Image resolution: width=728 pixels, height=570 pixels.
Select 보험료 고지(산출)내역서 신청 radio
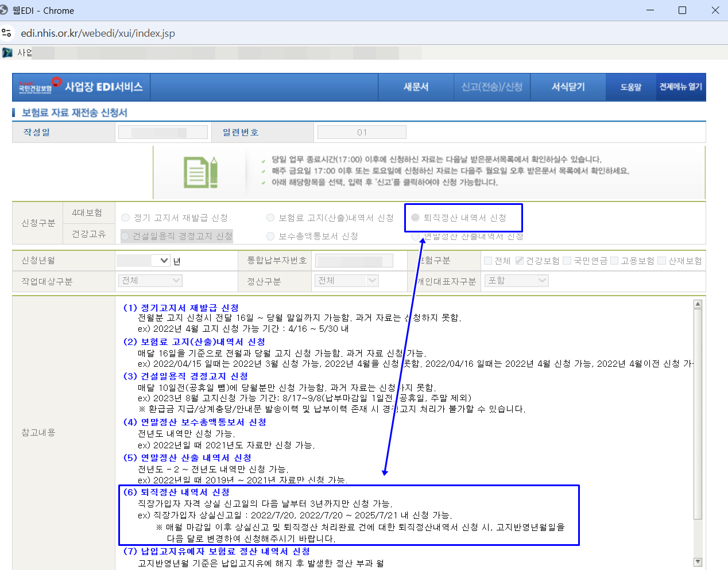270,218
